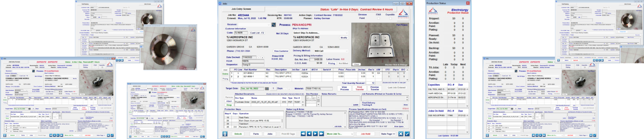
Task: Click the View Customer button
Action: 281,51
